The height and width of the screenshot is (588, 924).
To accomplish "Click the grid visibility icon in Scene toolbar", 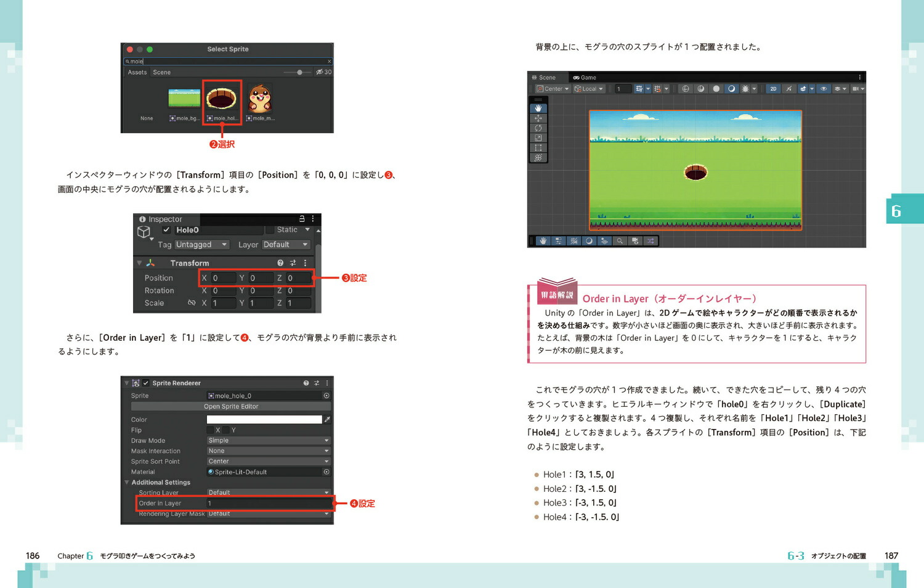I will 639,89.
